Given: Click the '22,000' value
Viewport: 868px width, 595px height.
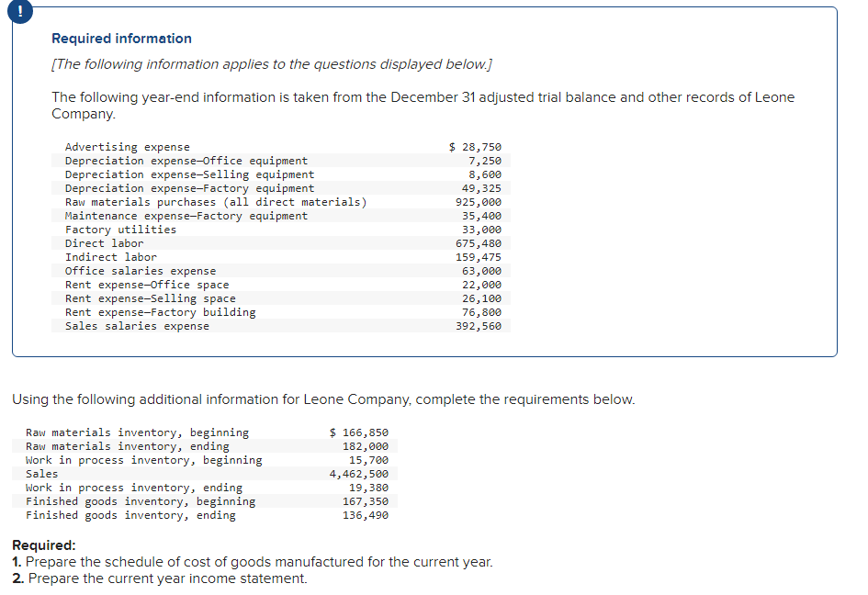Looking at the screenshot, I should [x=481, y=285].
